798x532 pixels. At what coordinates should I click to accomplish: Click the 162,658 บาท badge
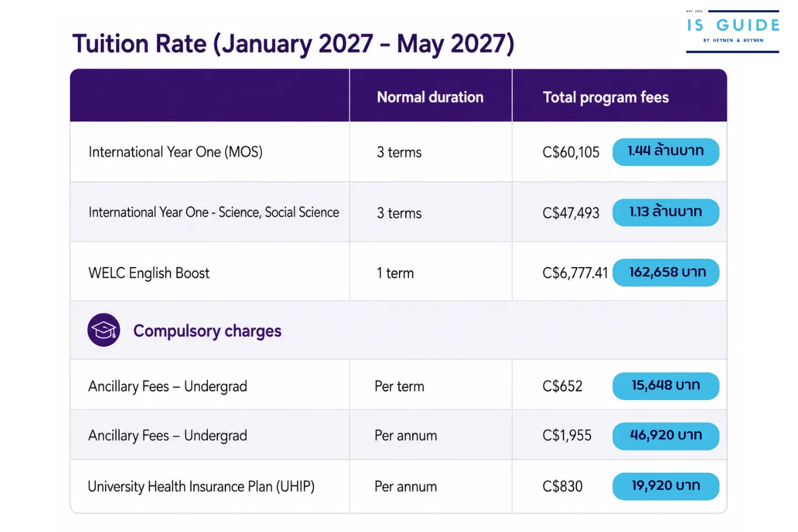(666, 273)
